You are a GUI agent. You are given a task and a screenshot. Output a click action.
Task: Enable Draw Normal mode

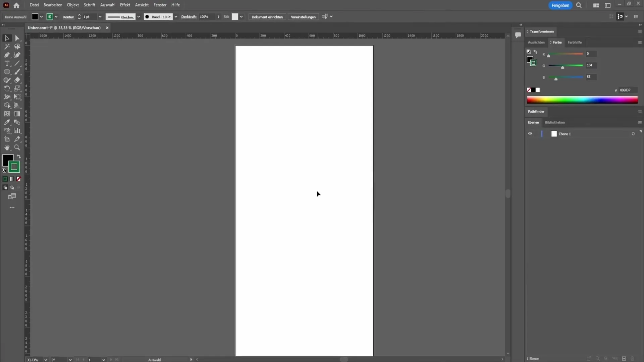click(5, 188)
